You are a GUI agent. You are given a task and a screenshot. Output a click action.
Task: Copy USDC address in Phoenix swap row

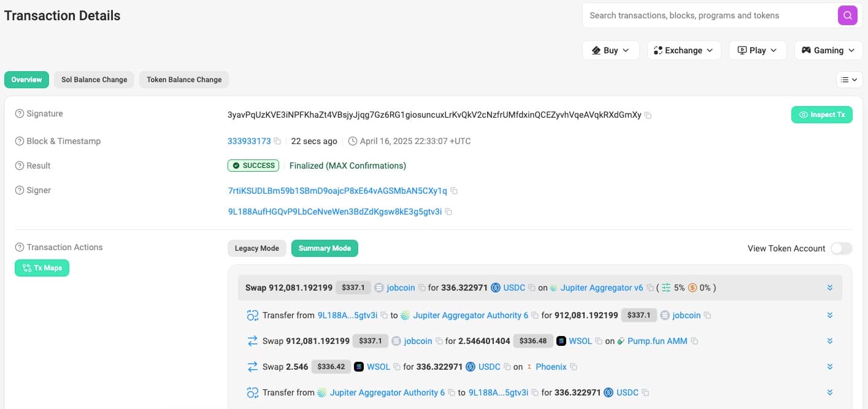(x=507, y=367)
